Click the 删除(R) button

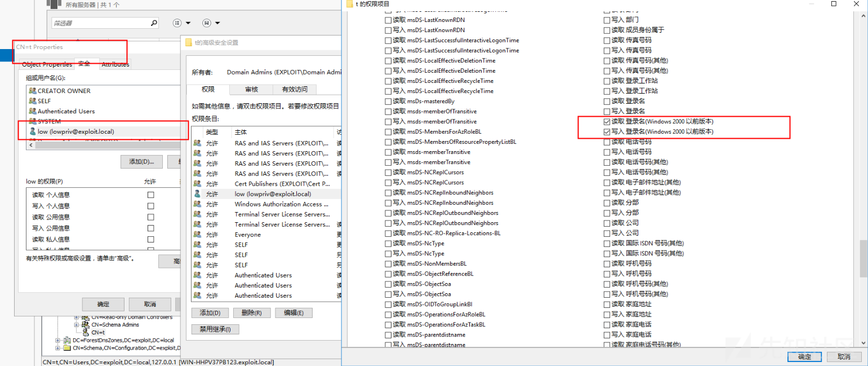point(252,313)
